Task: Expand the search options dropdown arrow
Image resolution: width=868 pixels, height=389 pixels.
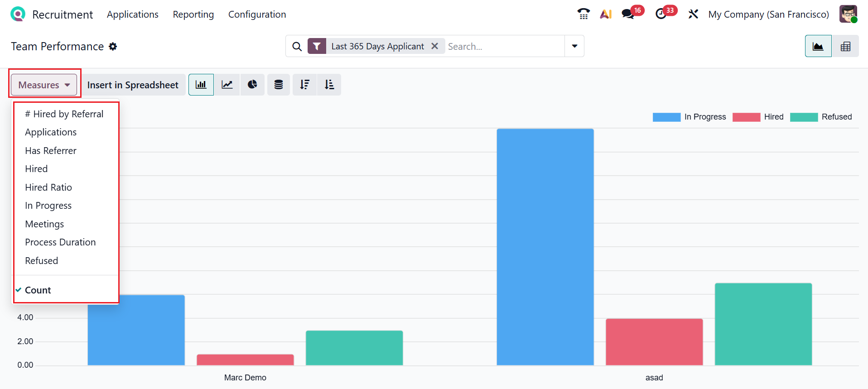Action: tap(574, 46)
